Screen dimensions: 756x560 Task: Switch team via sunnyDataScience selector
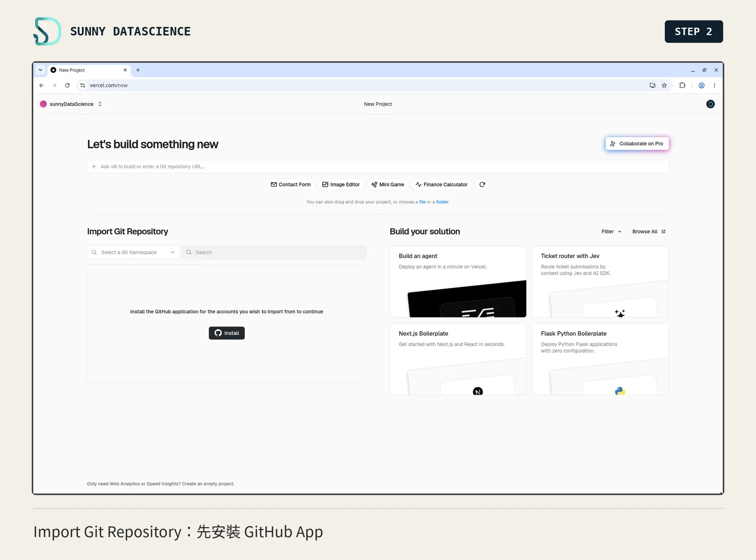(71, 104)
